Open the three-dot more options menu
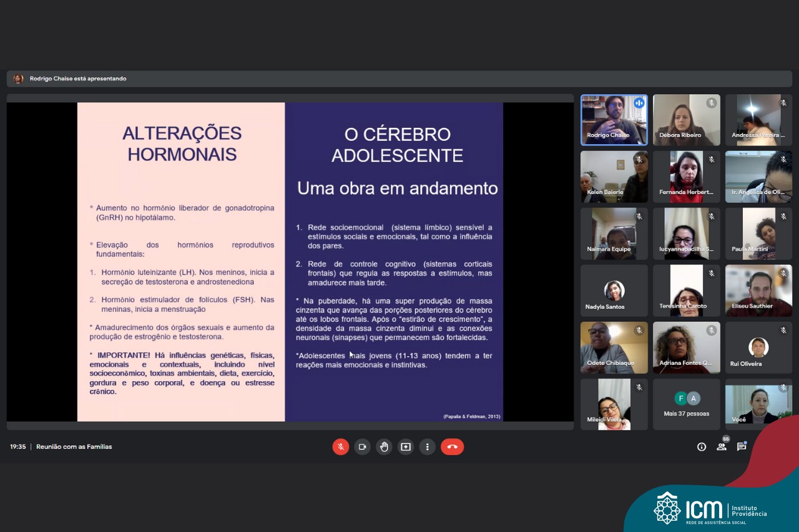The height and width of the screenshot is (532, 799). point(427,447)
